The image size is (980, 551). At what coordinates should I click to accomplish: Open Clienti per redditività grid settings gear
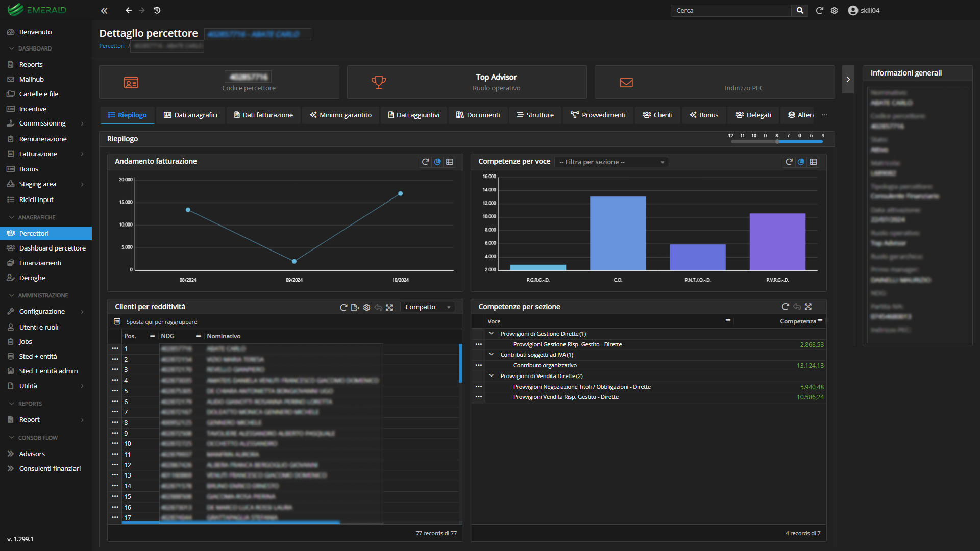click(366, 307)
